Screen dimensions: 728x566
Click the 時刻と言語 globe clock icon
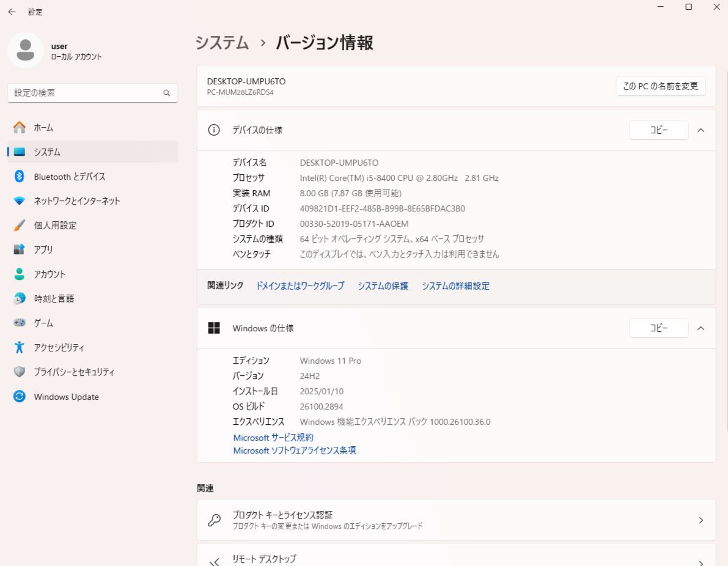(20, 298)
